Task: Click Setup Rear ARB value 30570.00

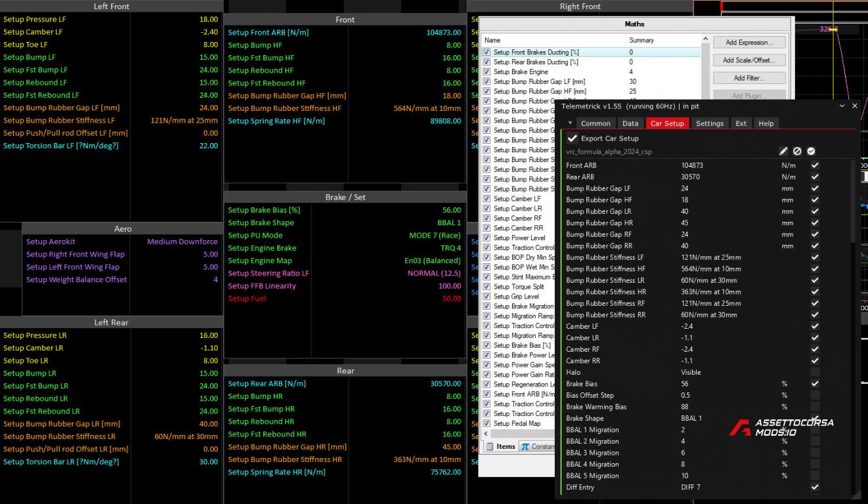Action: [x=445, y=384]
